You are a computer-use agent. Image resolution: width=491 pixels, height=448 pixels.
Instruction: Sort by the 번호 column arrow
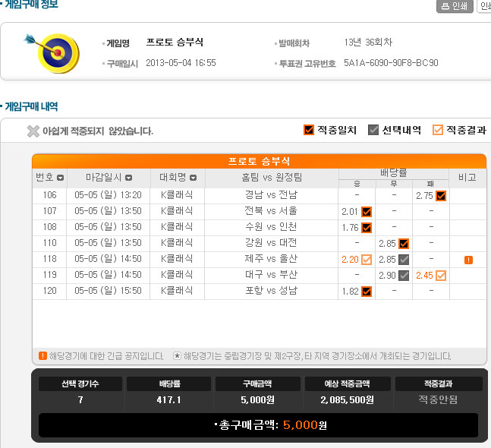pyautogui.click(x=60, y=178)
